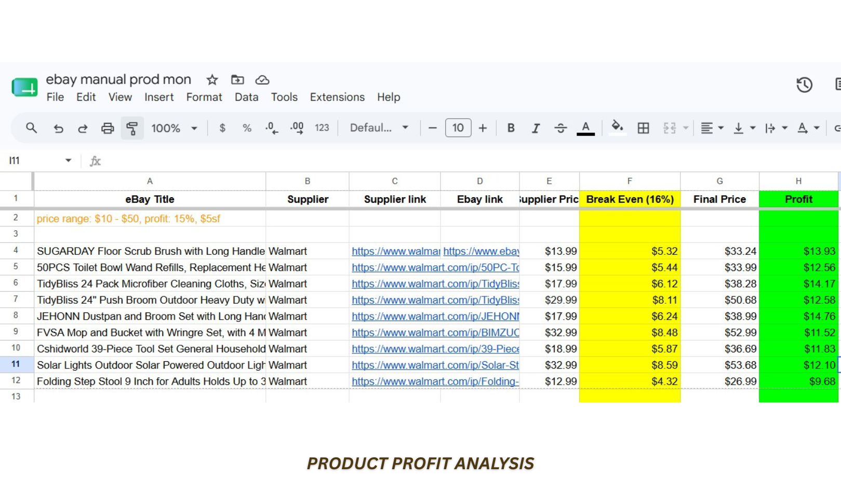Viewport: 841px width, 504px height.
Task: Open Walmart link for Folding Step Stool
Action: click(435, 382)
